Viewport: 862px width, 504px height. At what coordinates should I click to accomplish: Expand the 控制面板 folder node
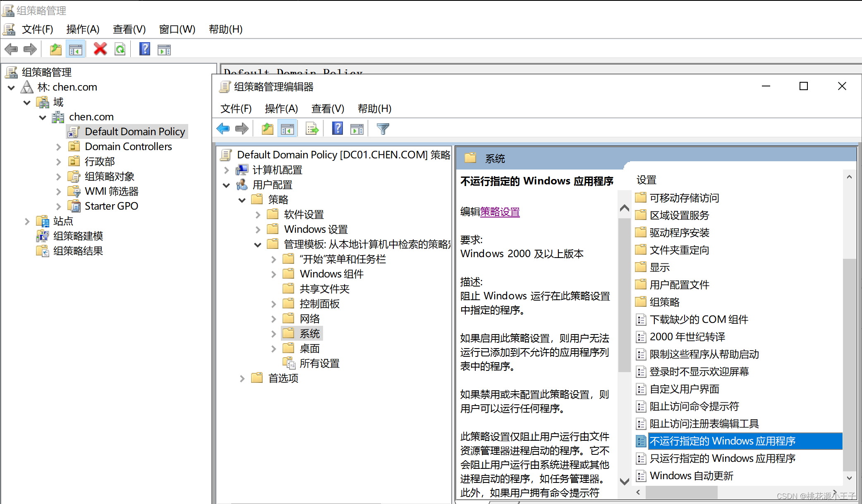coord(273,304)
